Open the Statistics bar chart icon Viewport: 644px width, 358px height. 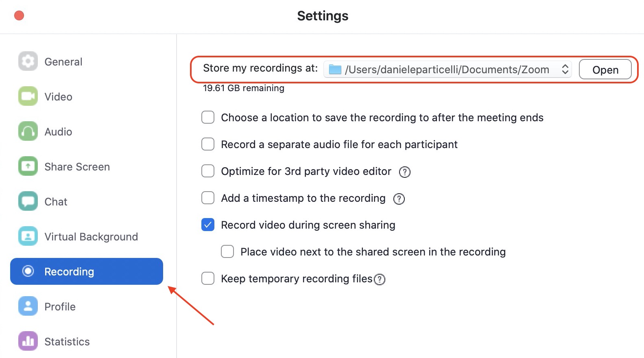coord(28,341)
